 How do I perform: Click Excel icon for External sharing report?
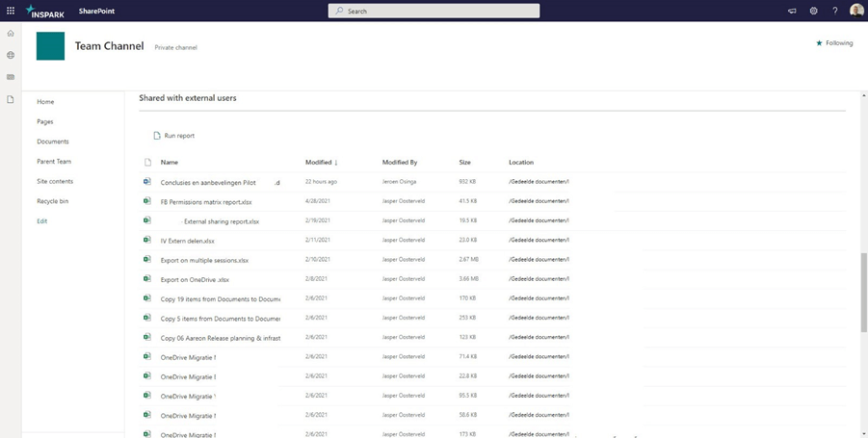click(x=147, y=220)
